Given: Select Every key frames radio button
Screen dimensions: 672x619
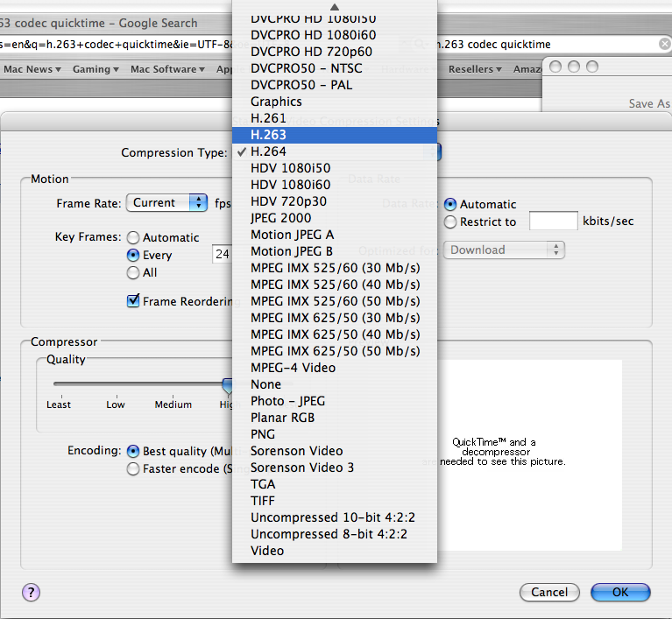Looking at the screenshot, I should pyautogui.click(x=133, y=255).
